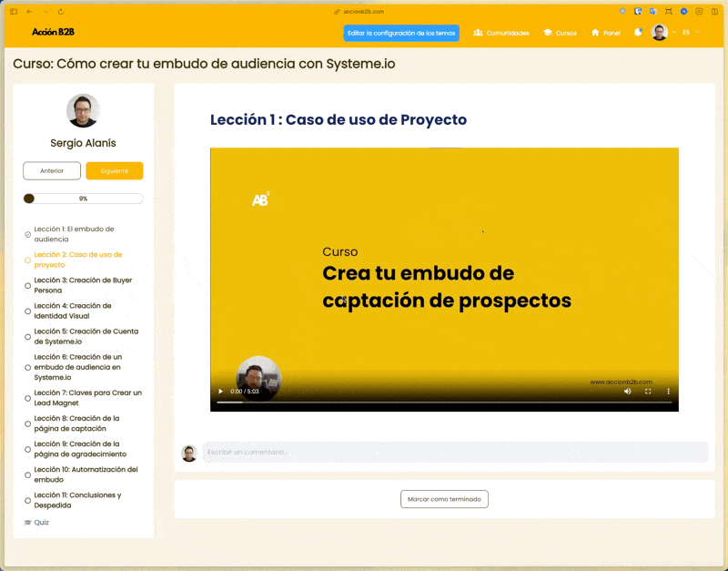
Task: Open the Cursos menu
Action: pos(561,33)
